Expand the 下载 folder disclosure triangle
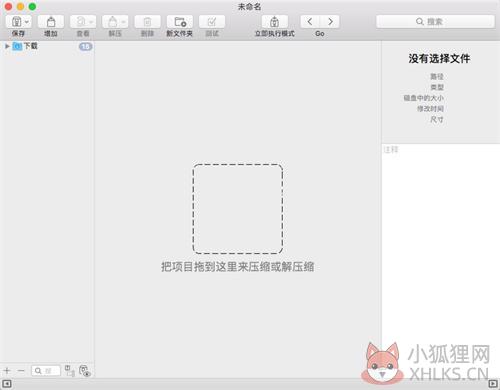Viewport: 500px width, 390px height. coord(7,46)
